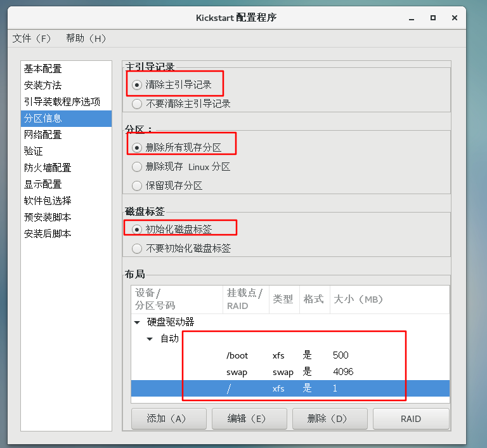Click the 挂载点/RAID column header
The width and height of the screenshot is (487, 448).
pyautogui.click(x=245, y=300)
